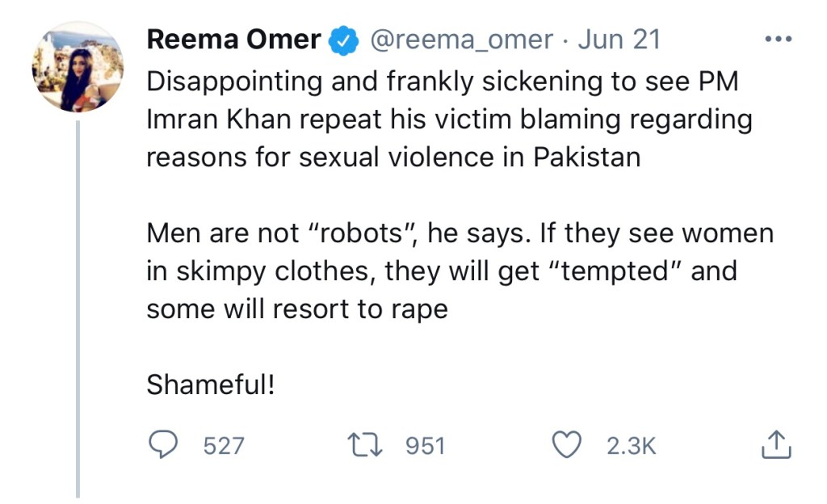
Task: Open the @reema_omer handle link
Action: click(461, 40)
